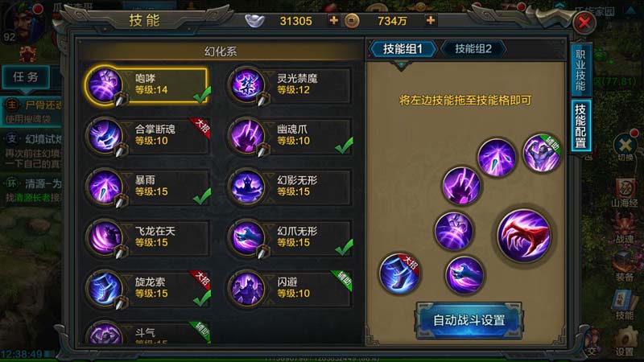
Task: Click the 闪避 skill icon
Action: 246,289
